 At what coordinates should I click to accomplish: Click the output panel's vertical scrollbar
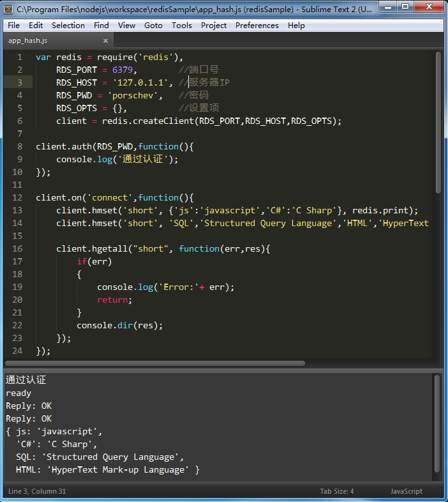pyautogui.click(x=437, y=422)
